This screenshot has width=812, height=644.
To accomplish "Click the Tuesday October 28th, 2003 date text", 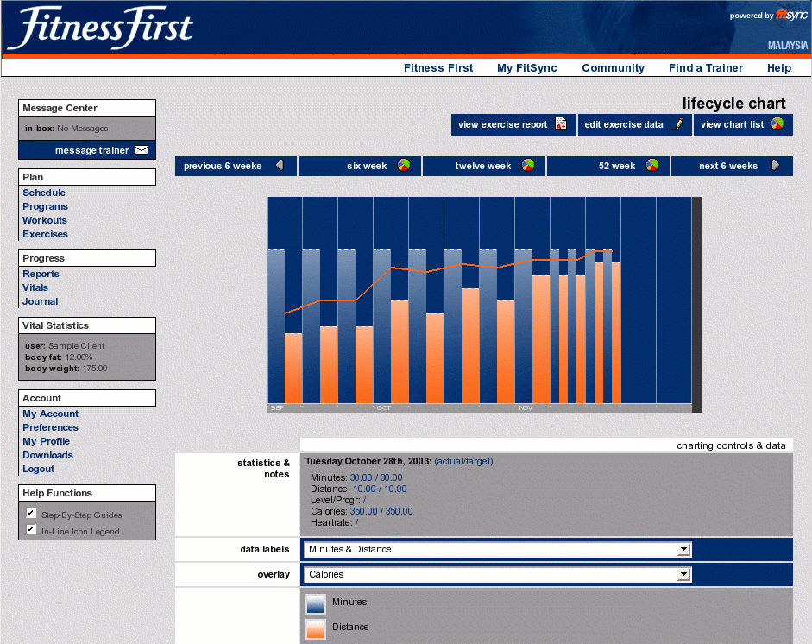I will pos(368,461).
